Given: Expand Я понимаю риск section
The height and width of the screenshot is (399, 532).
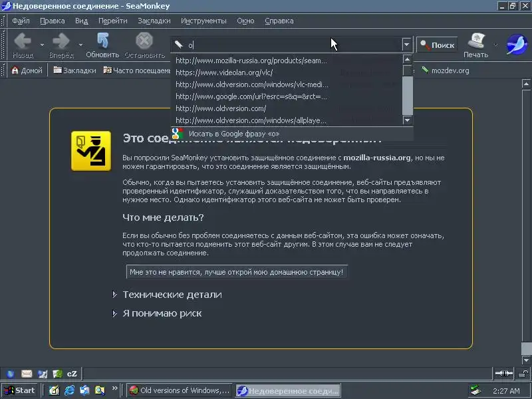Looking at the screenshot, I should (x=114, y=313).
